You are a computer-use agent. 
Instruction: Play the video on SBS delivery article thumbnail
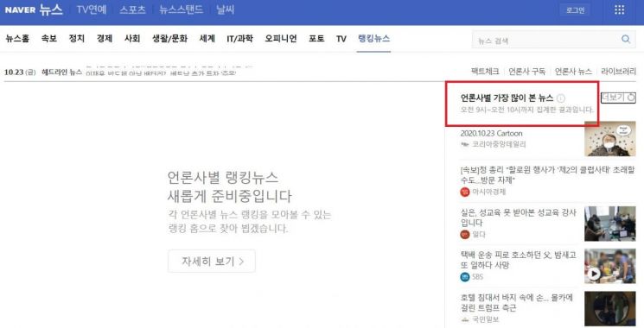(594, 274)
